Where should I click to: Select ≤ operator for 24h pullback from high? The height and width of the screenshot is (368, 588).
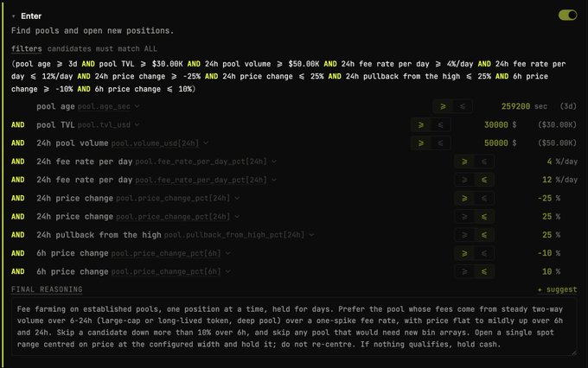[484, 235]
